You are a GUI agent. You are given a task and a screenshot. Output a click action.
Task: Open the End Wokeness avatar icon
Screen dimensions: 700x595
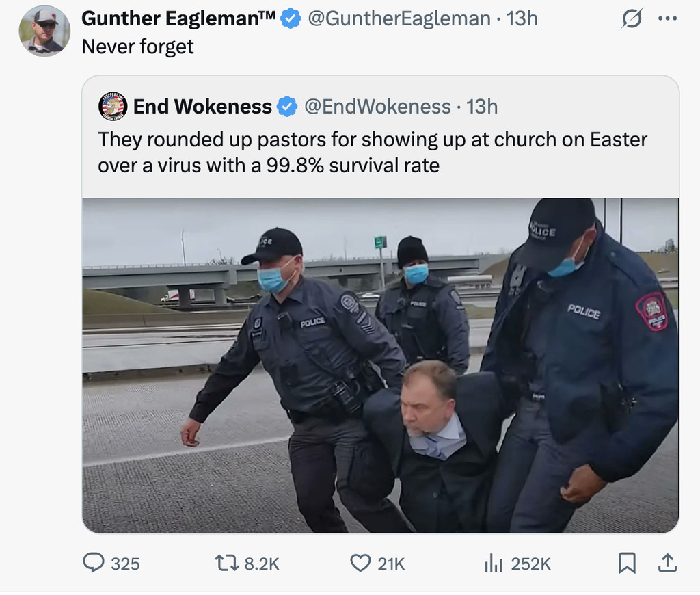113,106
